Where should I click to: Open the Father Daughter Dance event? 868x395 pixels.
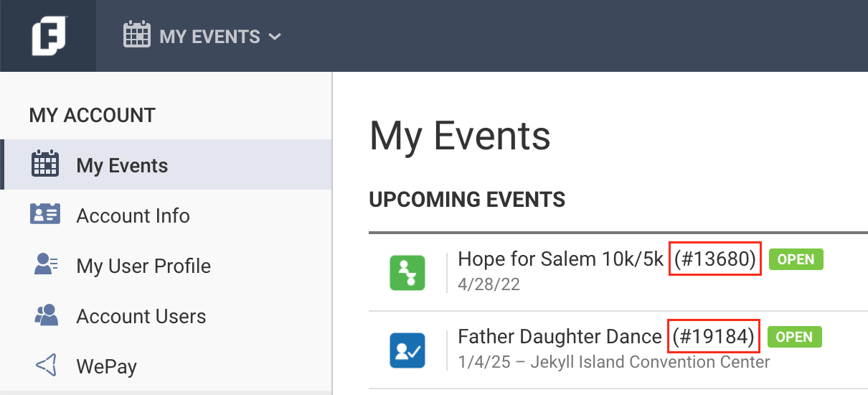(x=560, y=337)
